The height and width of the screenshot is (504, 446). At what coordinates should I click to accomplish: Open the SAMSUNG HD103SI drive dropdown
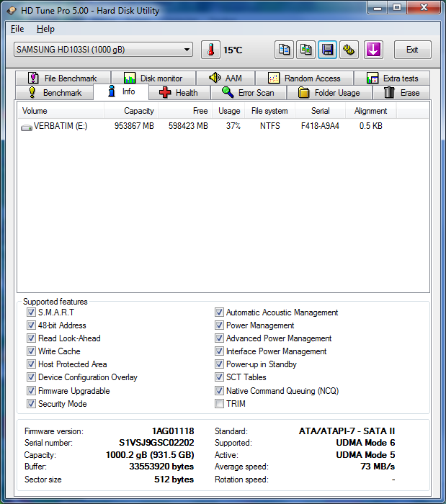coord(103,50)
